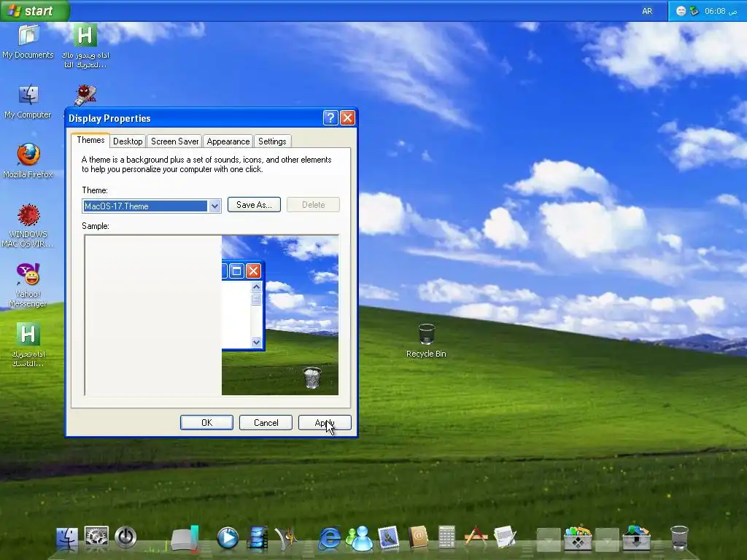Select the lower green H icon below Yahoo

coord(28,345)
